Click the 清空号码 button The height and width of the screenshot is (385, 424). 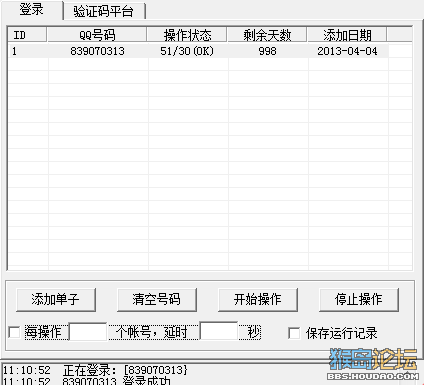(x=157, y=299)
